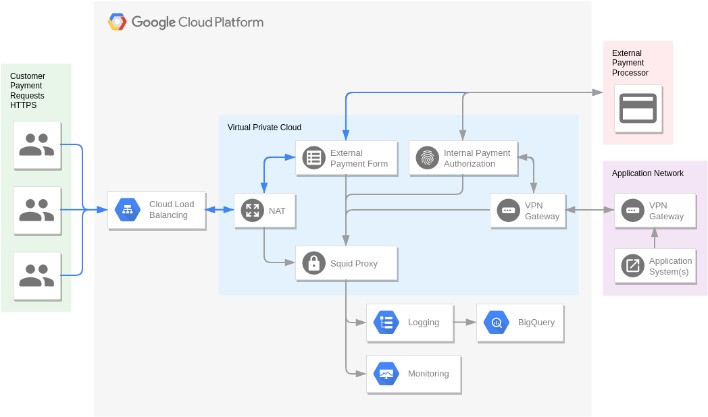Screen dimensions: 708x417
Task: Select the bottom customer users icon
Action: (37, 276)
